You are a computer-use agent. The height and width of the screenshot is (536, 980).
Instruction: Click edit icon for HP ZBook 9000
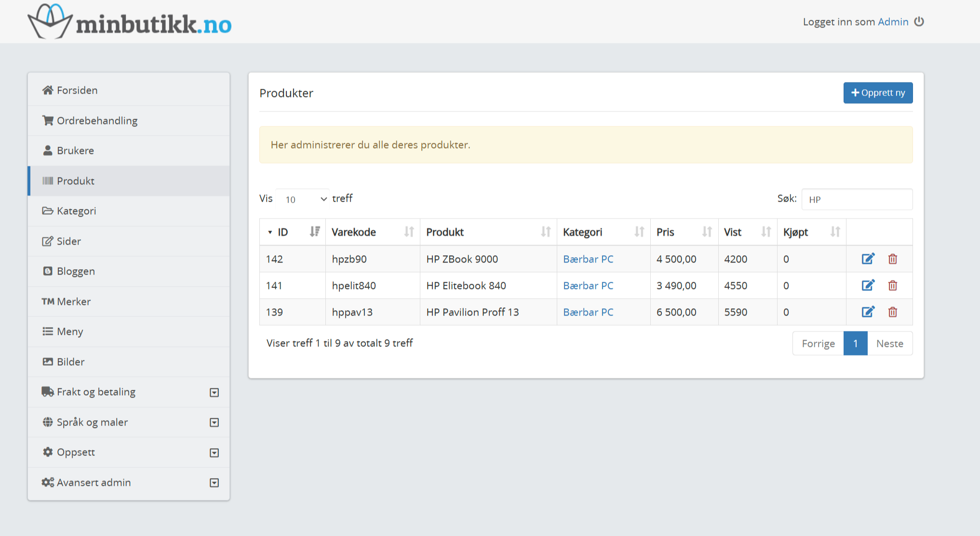click(x=868, y=259)
